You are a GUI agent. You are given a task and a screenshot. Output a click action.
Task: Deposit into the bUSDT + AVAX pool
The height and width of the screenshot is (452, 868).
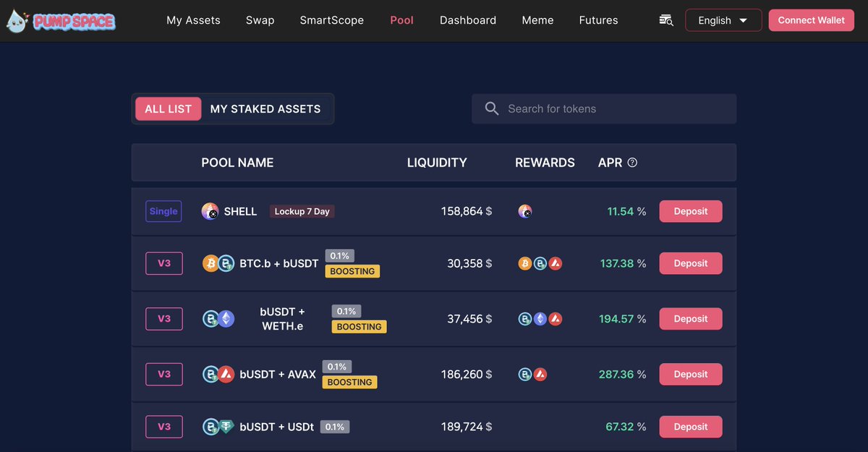click(x=691, y=375)
